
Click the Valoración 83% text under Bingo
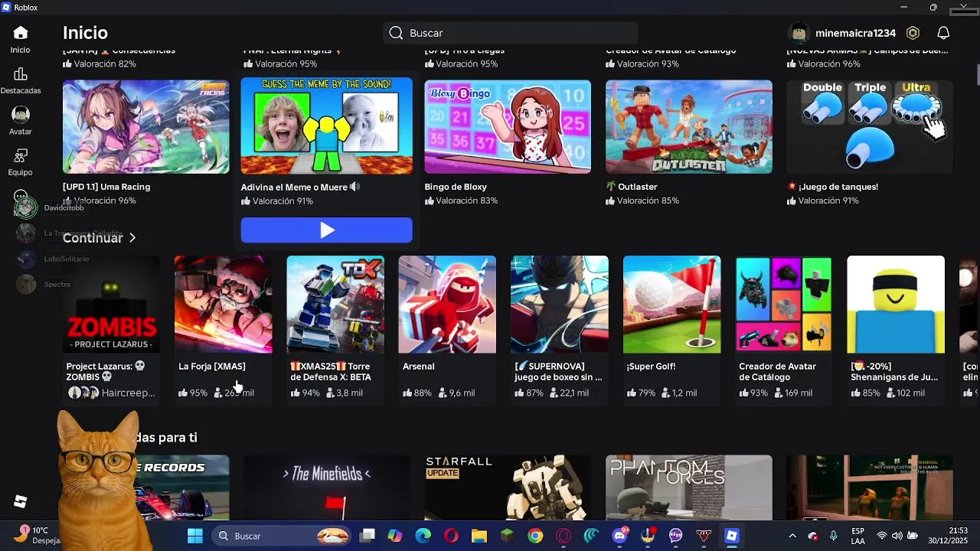[x=461, y=201]
